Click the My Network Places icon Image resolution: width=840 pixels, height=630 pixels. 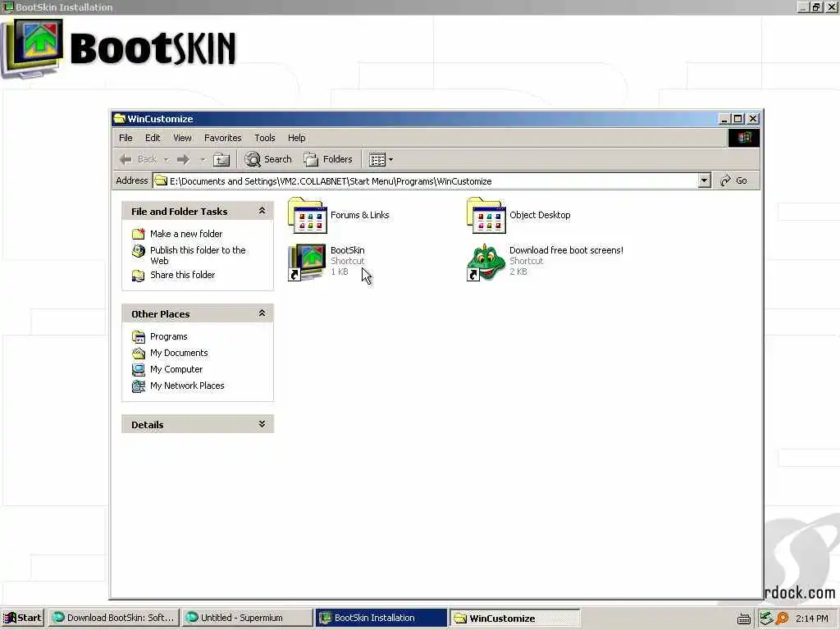[138, 386]
